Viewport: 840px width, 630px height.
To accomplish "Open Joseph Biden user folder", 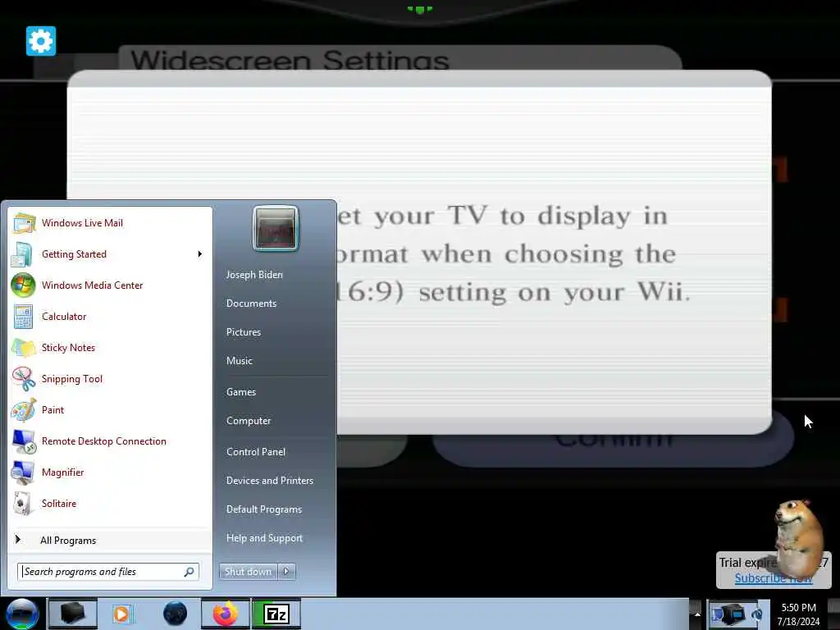I will click(x=254, y=274).
